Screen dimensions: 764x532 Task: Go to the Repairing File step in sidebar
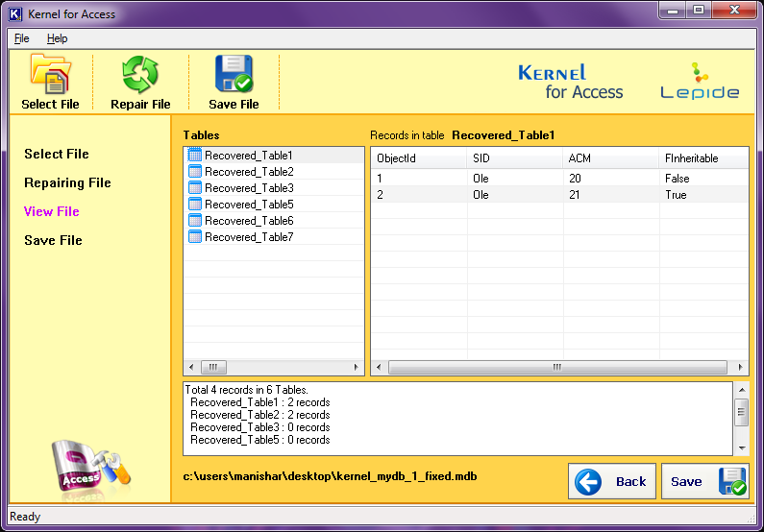click(67, 183)
